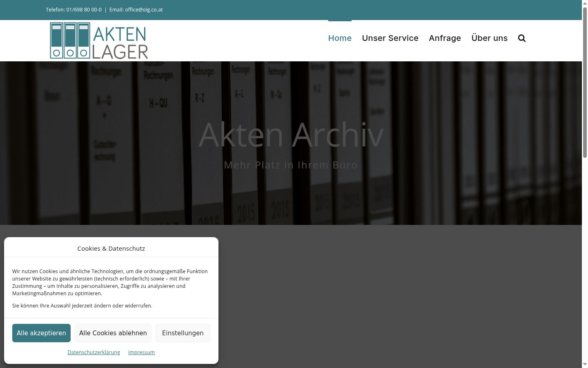Open the Über uns menu
This screenshot has height=368, width=588.
(x=489, y=38)
